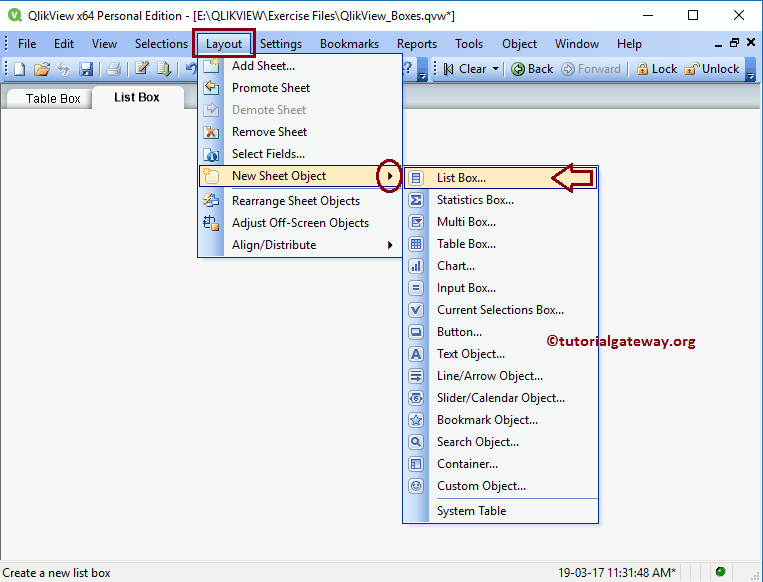Expand the New Sheet Object submenu
Screen dimensions: 763x582
point(390,176)
